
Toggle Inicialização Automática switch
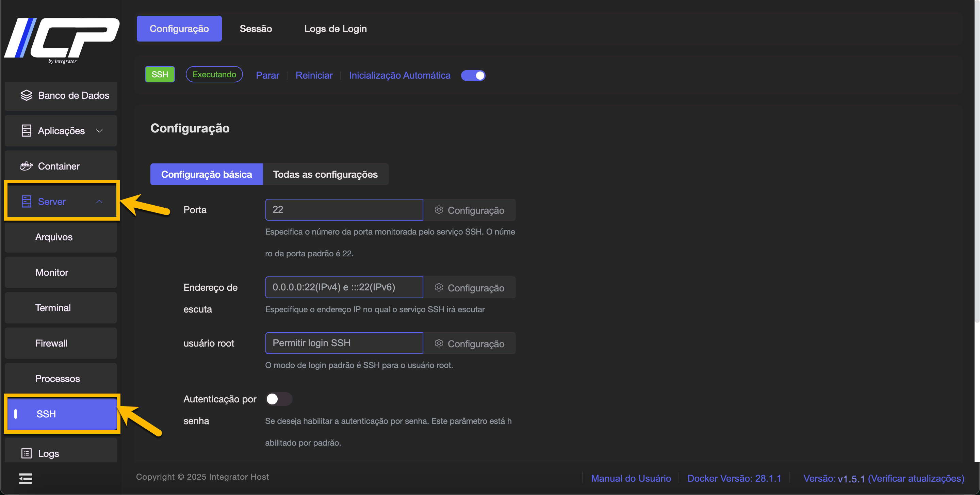coord(473,75)
